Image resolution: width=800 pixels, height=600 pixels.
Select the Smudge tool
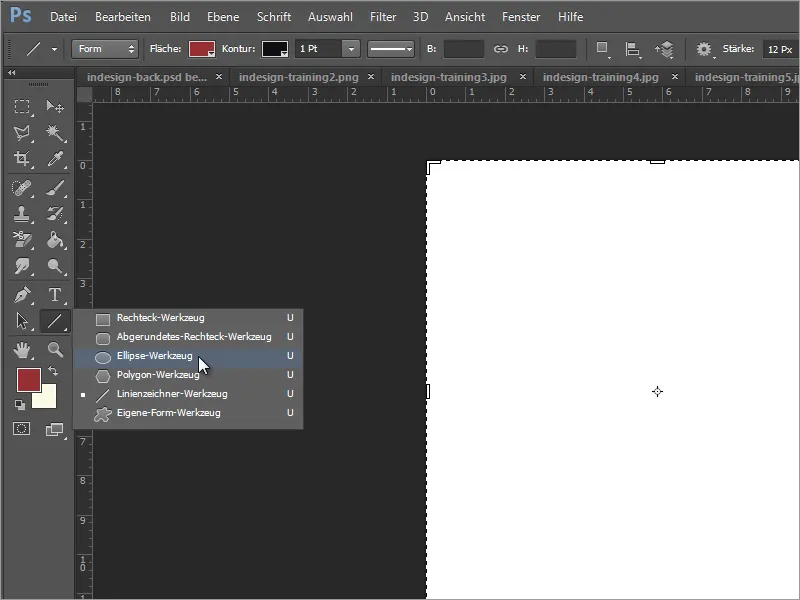21,266
